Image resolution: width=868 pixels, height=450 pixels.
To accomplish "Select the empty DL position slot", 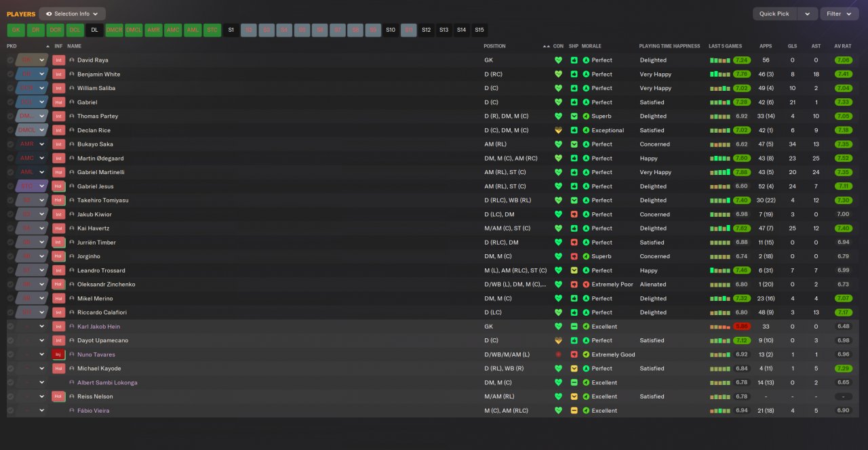I will pos(95,30).
